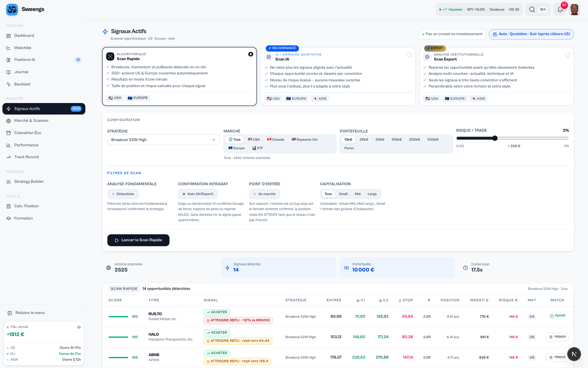Adjust the Risque / Trade slider handle

(x=495, y=138)
